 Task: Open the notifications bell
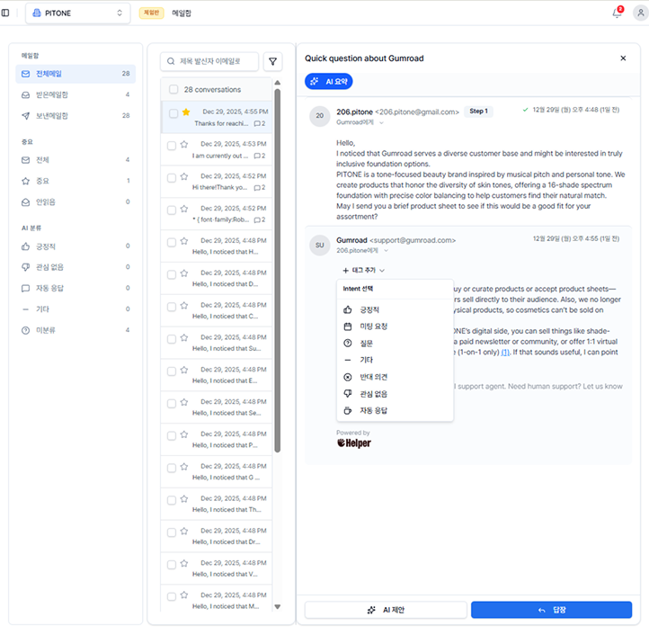coord(617,13)
